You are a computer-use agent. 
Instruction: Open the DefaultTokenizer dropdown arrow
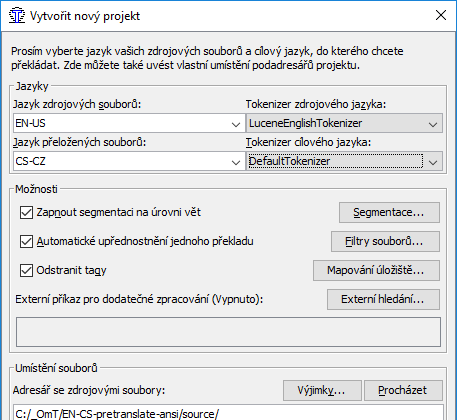433,162
